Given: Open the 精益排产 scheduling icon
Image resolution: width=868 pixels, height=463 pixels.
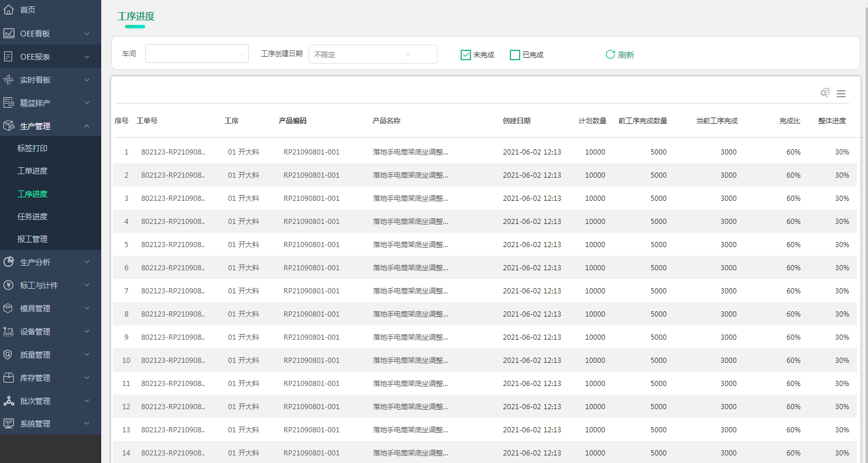Looking at the screenshot, I should [8, 102].
